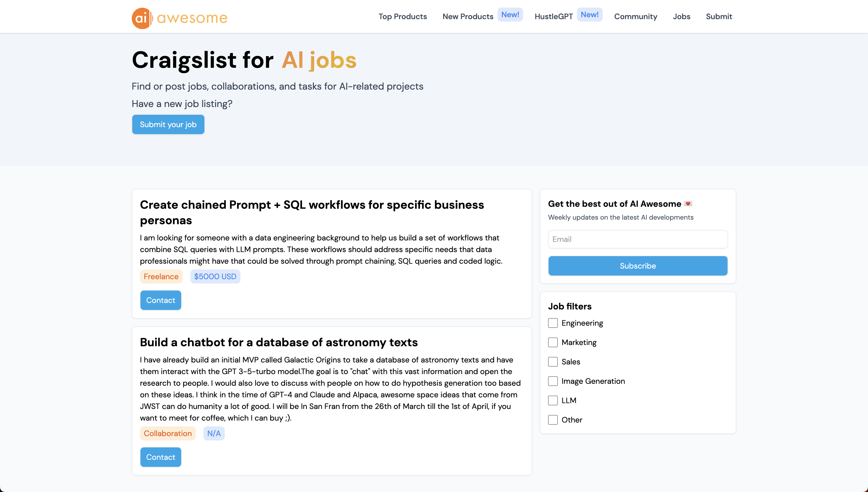Open the Jobs nav link
Screen dimensions: 868x492
[682, 16]
